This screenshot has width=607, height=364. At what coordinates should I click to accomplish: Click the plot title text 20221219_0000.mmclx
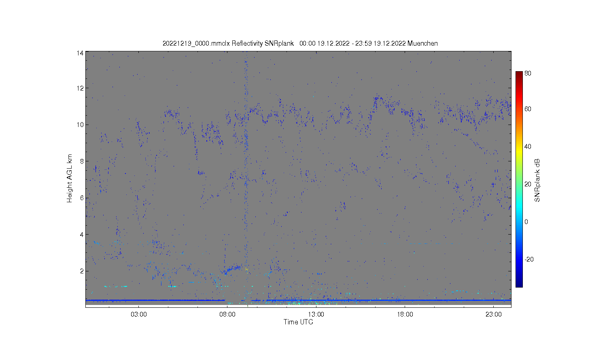click(196, 43)
